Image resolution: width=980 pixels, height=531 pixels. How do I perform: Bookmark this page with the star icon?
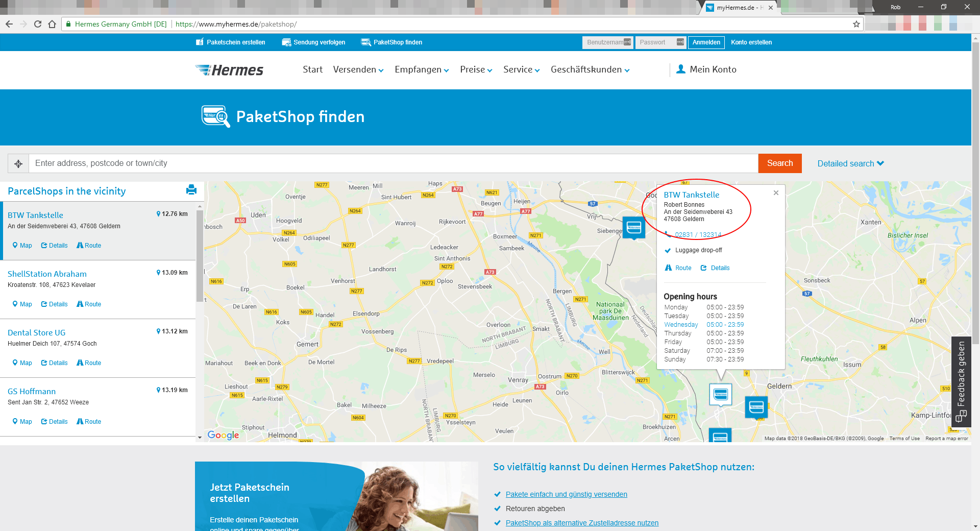tap(856, 24)
